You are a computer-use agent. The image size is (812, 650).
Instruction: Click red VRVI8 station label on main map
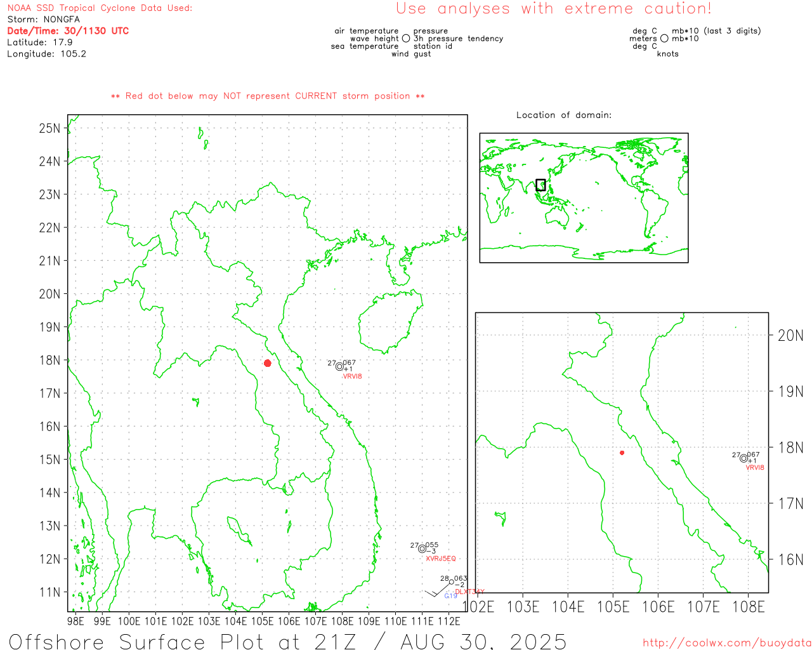pyautogui.click(x=352, y=376)
